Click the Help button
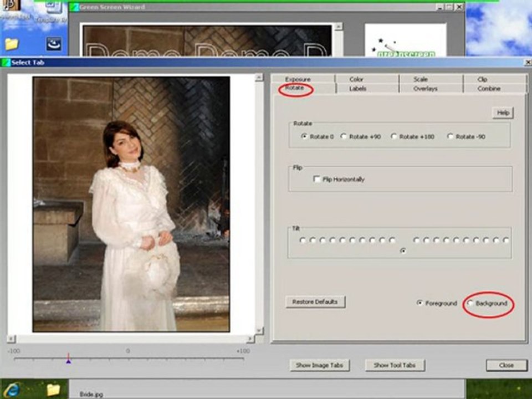The image size is (532, 399). tap(503, 112)
